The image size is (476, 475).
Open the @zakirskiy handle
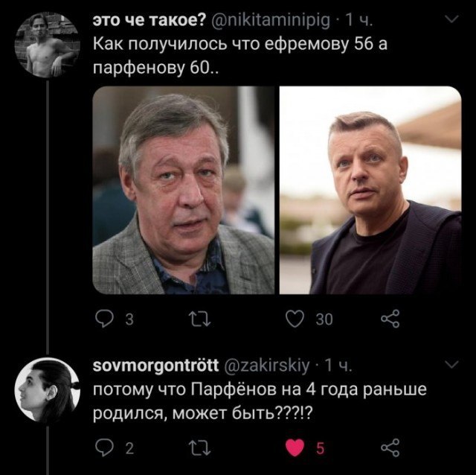267,366
